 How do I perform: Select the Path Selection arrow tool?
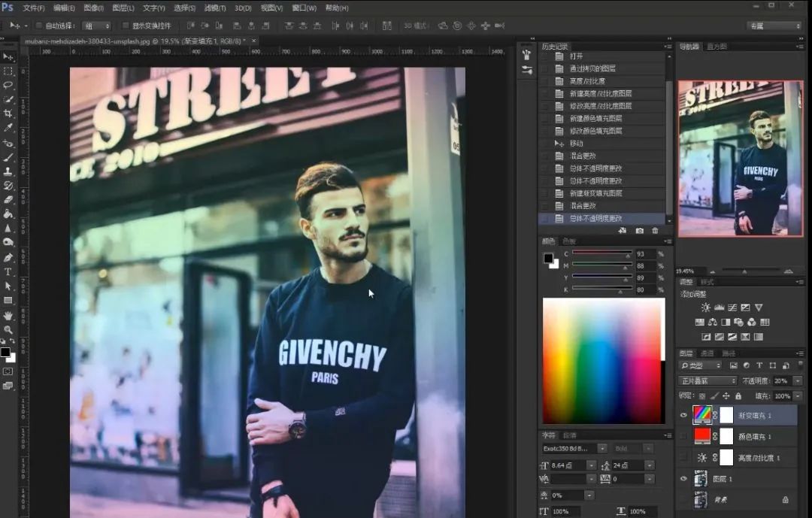pos(8,286)
